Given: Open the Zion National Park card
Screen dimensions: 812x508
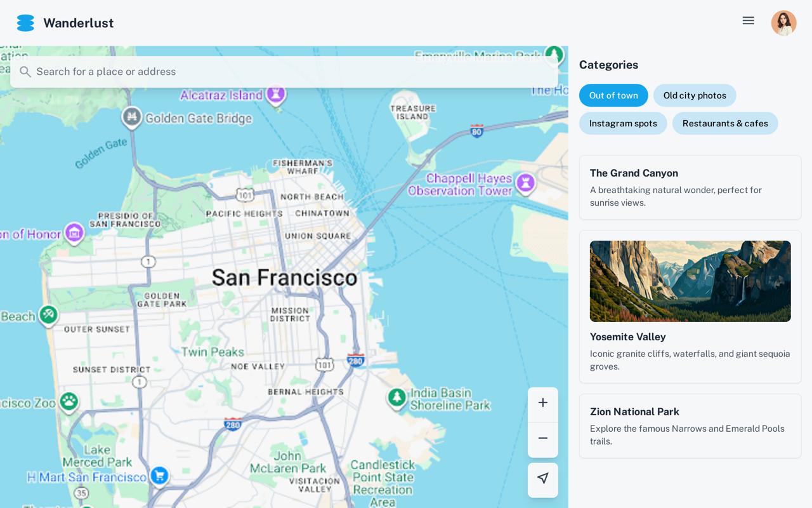Looking at the screenshot, I should pyautogui.click(x=690, y=426).
